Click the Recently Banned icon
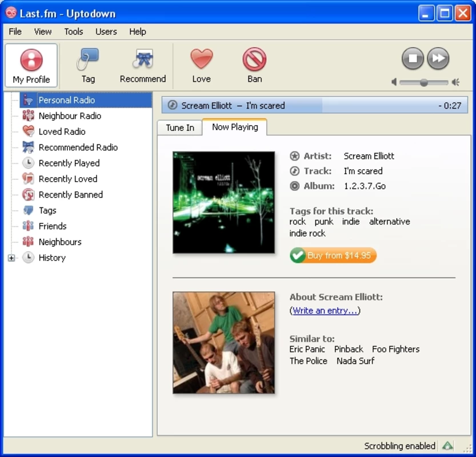The height and width of the screenshot is (457, 476). (28, 195)
